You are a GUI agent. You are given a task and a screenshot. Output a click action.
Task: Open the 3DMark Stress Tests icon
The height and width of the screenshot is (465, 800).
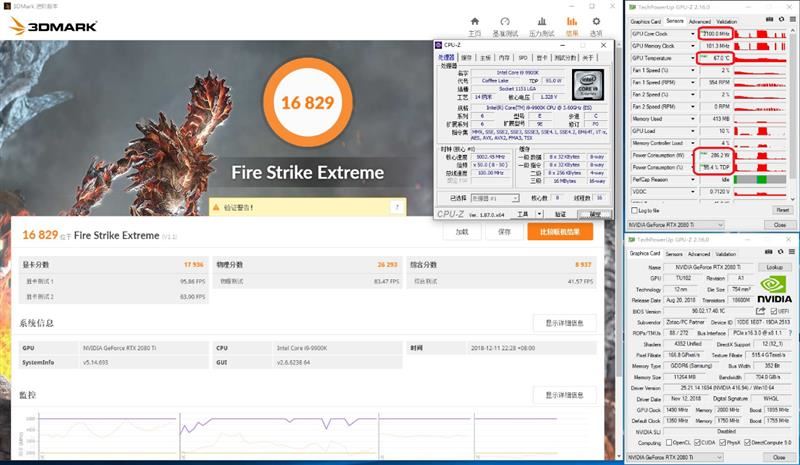(x=541, y=21)
